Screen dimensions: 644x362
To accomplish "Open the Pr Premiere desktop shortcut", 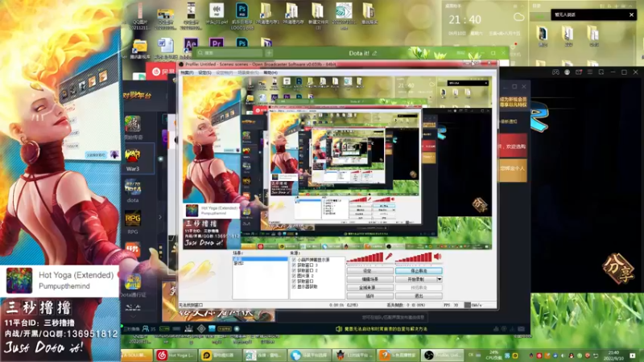I will click(x=216, y=43).
